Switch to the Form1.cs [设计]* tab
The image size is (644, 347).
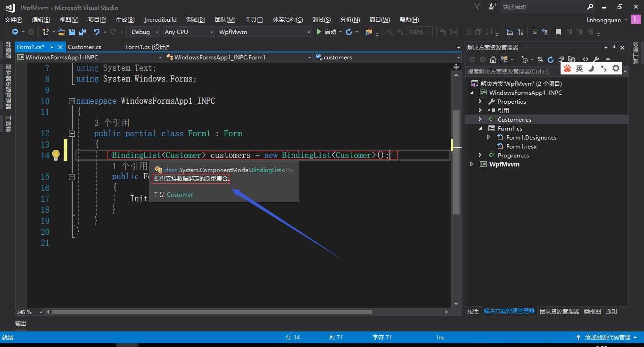pyautogui.click(x=147, y=47)
